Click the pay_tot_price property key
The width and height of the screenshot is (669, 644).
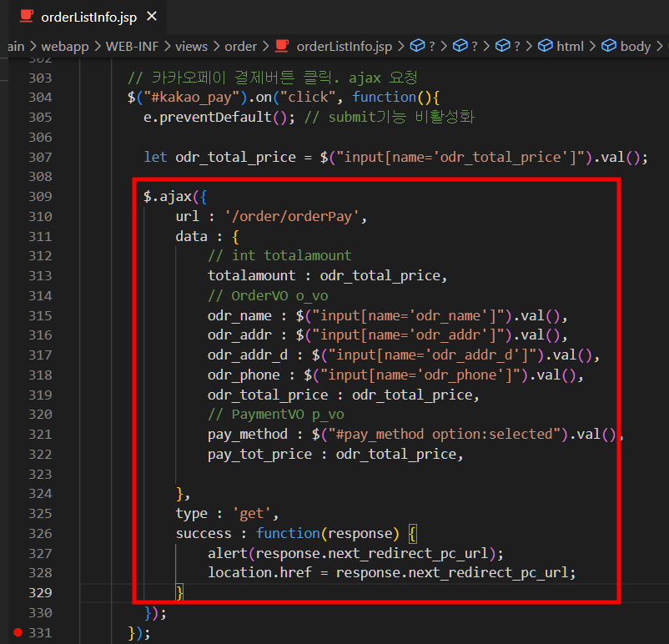click(259, 455)
